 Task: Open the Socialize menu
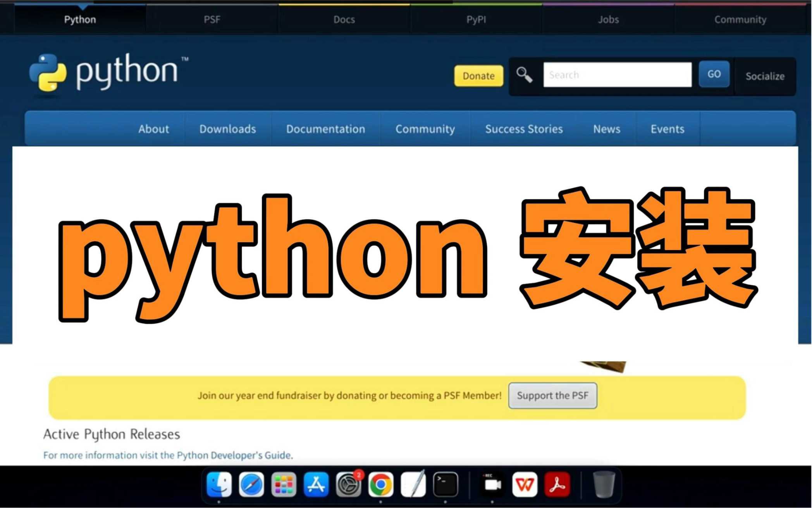[x=765, y=76]
